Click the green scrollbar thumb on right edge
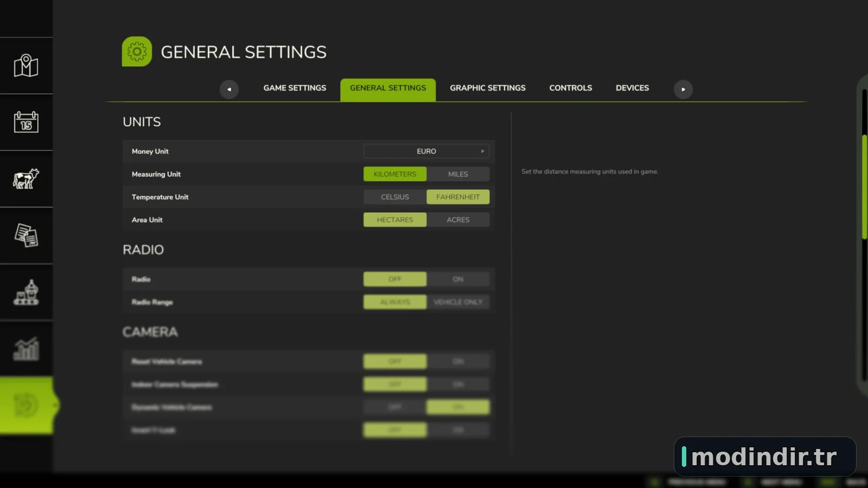The width and height of the screenshot is (868, 488). click(864, 187)
